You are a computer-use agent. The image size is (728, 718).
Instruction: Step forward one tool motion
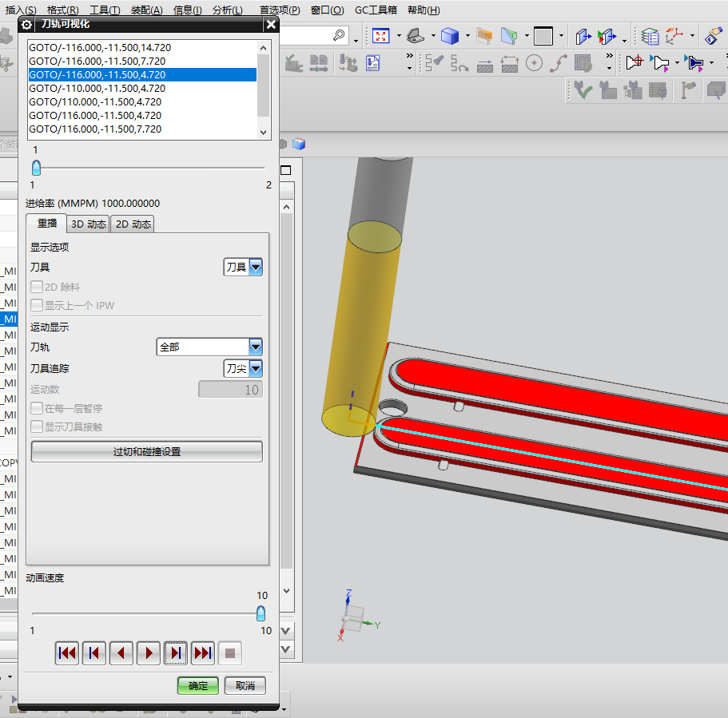click(x=176, y=653)
